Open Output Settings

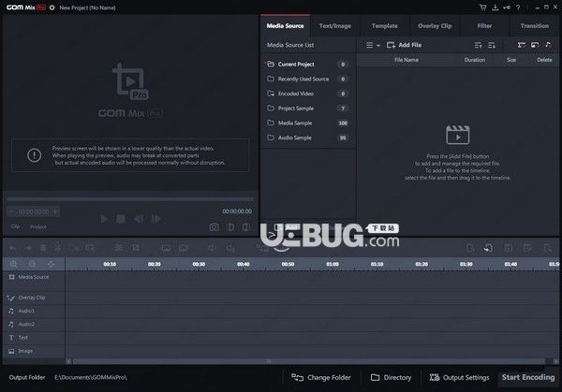459,377
